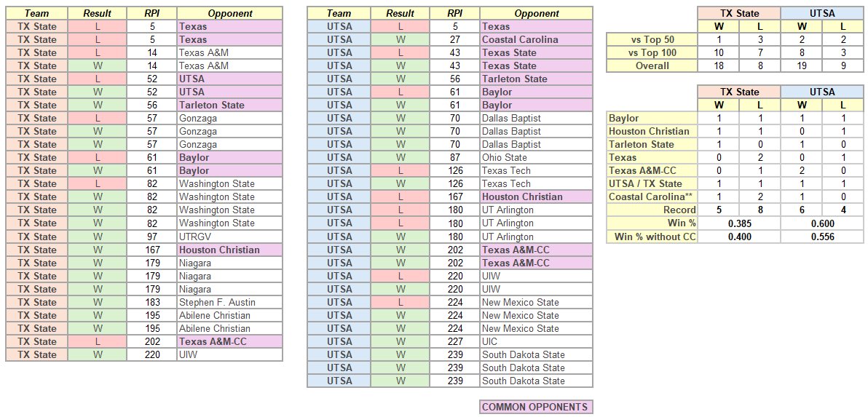This screenshot has height=417, width=868.
Task: Select 'Texas A&M-CC' summary row label
Action: click(x=652, y=171)
